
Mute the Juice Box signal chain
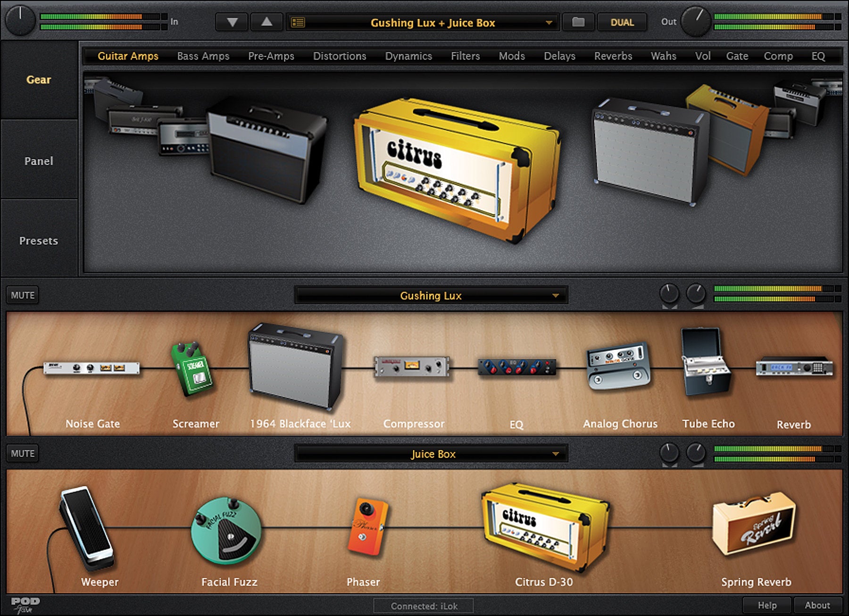(23, 453)
